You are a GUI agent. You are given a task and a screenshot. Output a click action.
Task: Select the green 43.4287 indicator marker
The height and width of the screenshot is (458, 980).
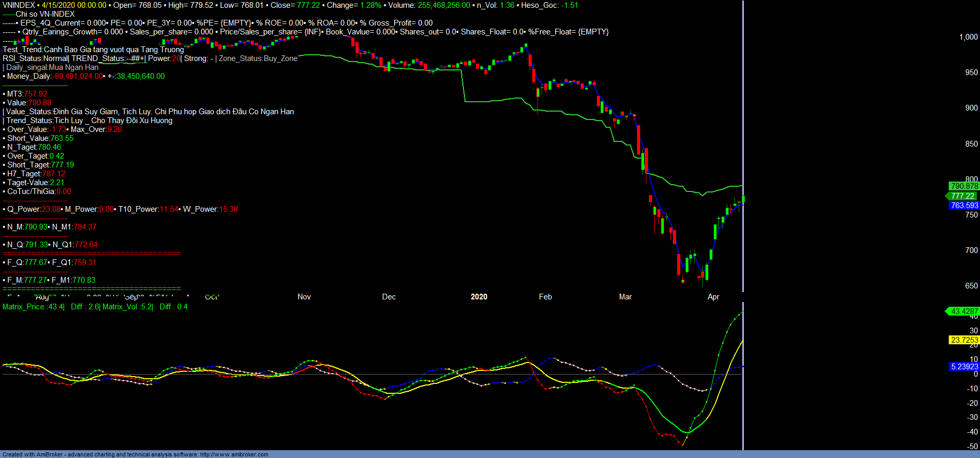[964, 311]
